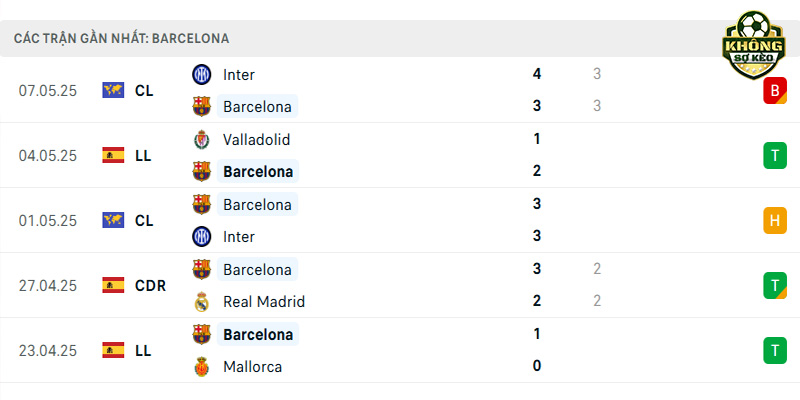
Task: Click the 04.05.25 match date
Action: pyautogui.click(x=48, y=156)
